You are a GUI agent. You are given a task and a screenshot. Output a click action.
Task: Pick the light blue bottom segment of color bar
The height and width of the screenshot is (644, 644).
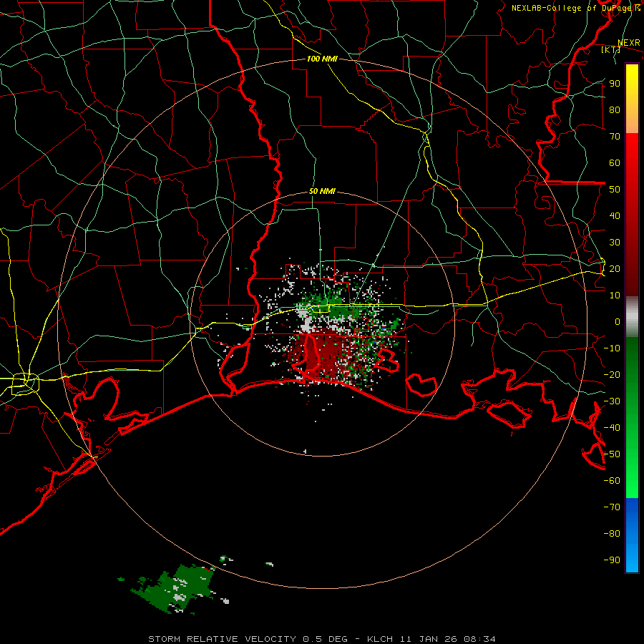(x=632, y=555)
